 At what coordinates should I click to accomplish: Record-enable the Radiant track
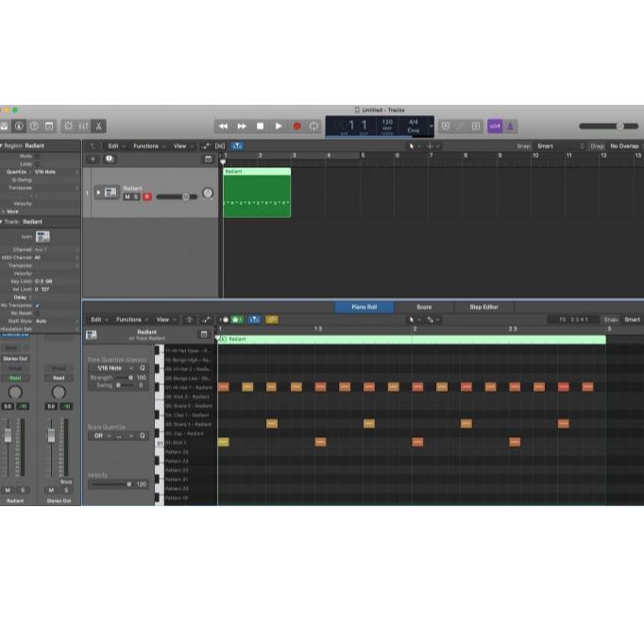(x=146, y=196)
